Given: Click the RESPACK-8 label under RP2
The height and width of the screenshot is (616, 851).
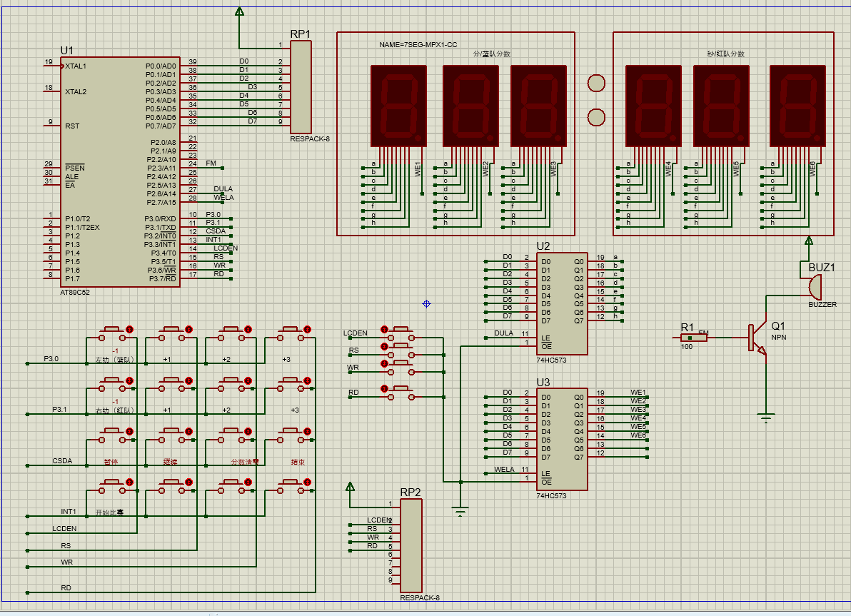Looking at the screenshot, I should coord(420,597).
